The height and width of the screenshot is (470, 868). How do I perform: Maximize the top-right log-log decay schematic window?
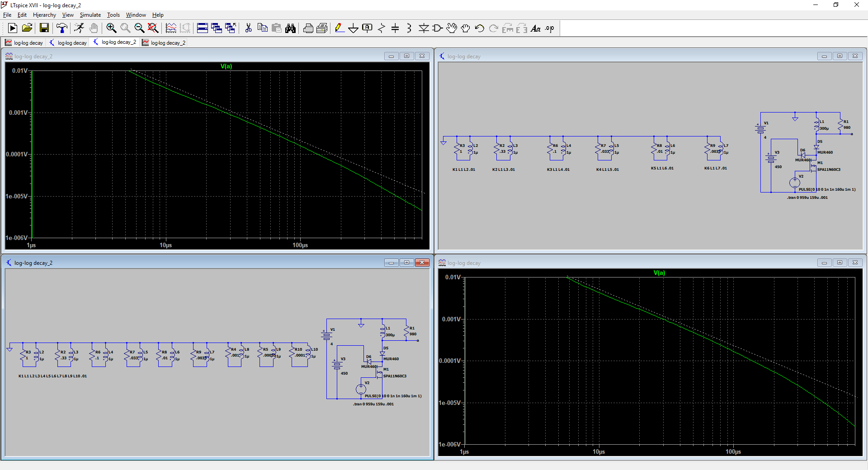(x=840, y=56)
